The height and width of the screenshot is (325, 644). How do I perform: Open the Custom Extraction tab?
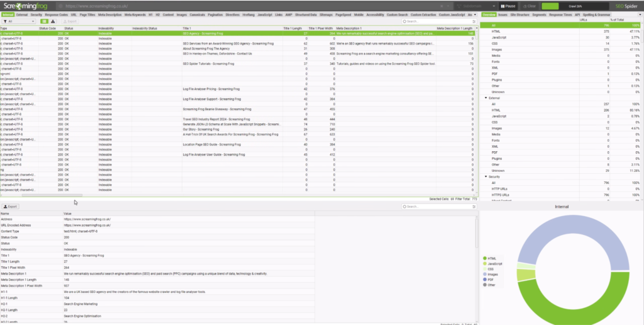click(x=423, y=15)
